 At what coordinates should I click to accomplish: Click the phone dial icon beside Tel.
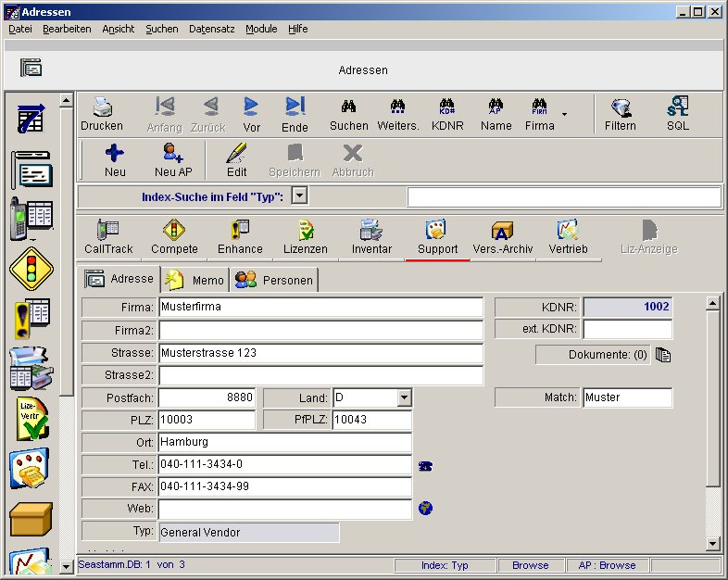click(425, 465)
